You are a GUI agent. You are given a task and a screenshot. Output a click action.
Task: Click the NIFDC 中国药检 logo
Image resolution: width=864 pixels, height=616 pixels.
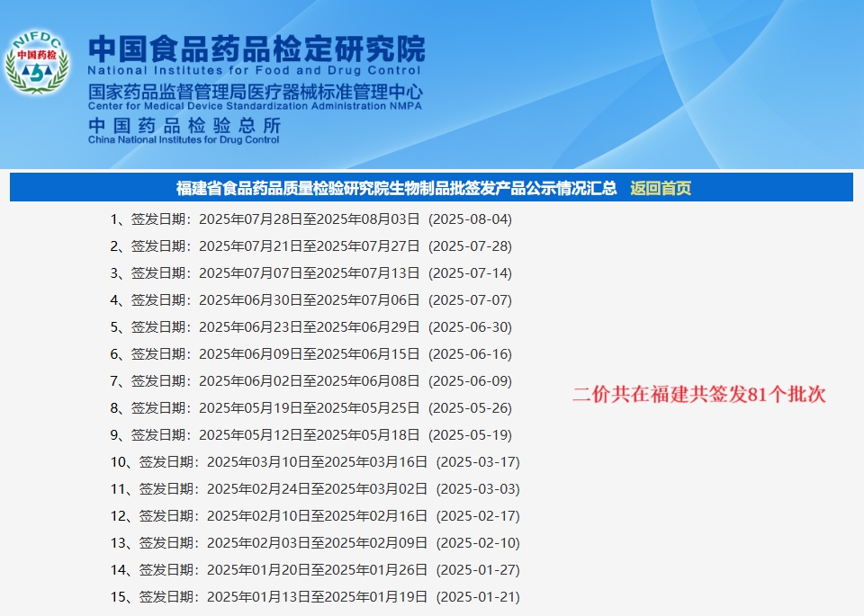click(x=37, y=62)
